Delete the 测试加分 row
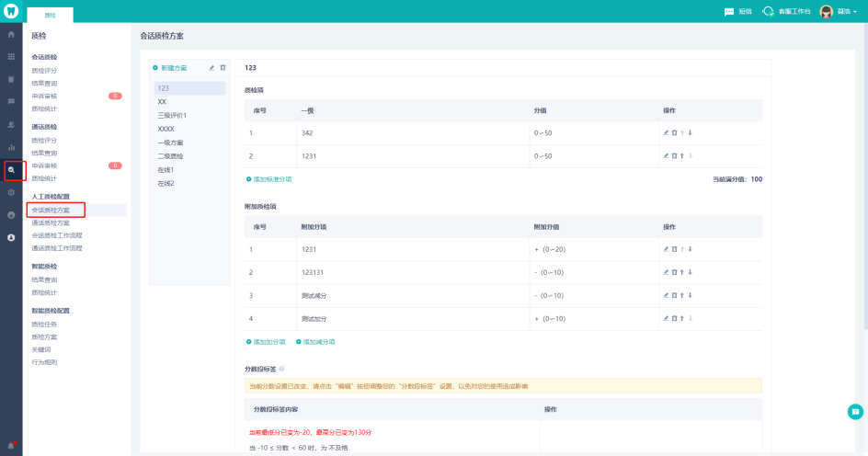 674,319
